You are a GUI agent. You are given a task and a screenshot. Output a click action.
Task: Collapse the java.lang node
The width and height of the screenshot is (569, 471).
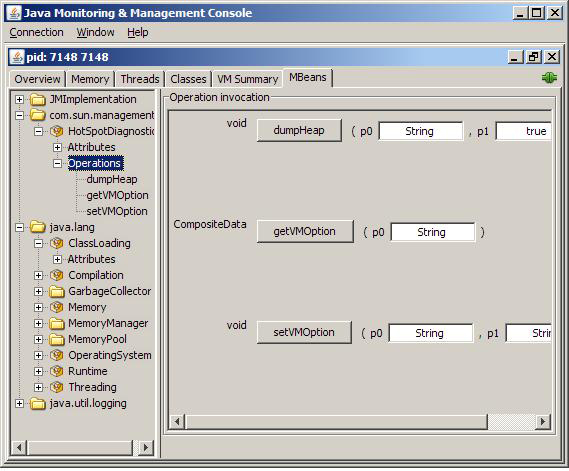coord(20,228)
